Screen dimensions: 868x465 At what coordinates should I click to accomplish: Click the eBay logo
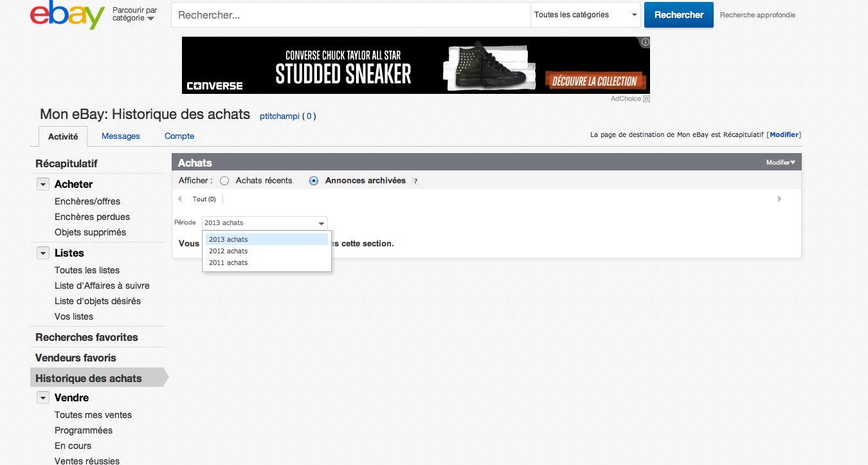click(67, 15)
